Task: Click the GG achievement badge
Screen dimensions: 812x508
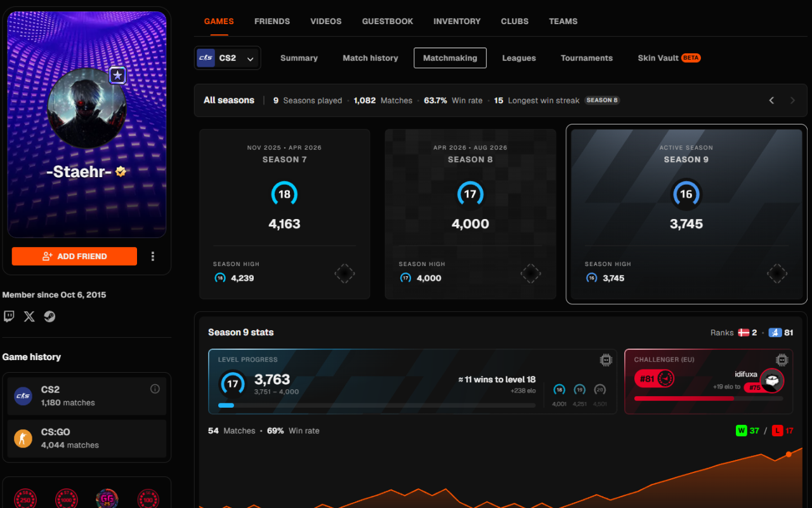Action: (107, 499)
